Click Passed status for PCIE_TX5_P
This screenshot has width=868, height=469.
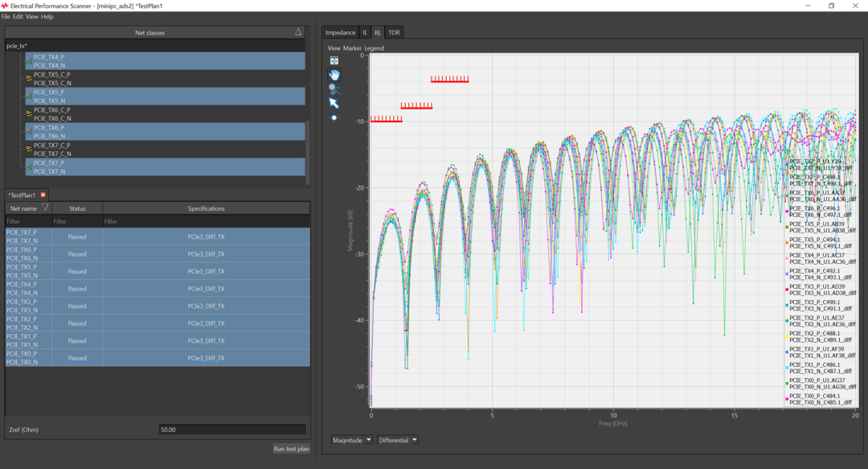[77, 272]
